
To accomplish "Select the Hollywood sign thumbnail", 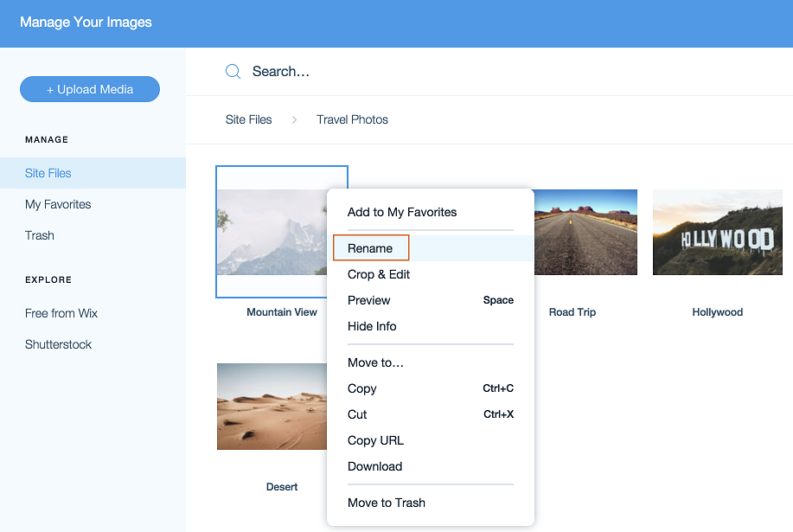I will [x=718, y=232].
